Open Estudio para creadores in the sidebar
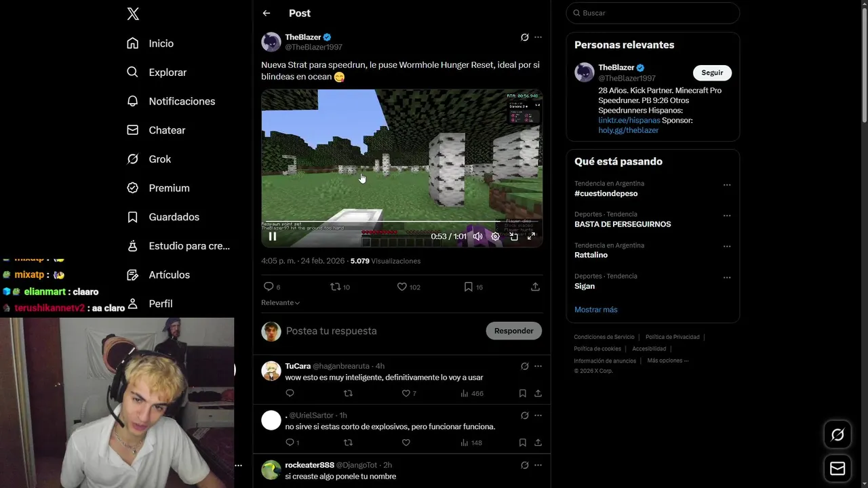868x488 pixels. click(x=178, y=246)
